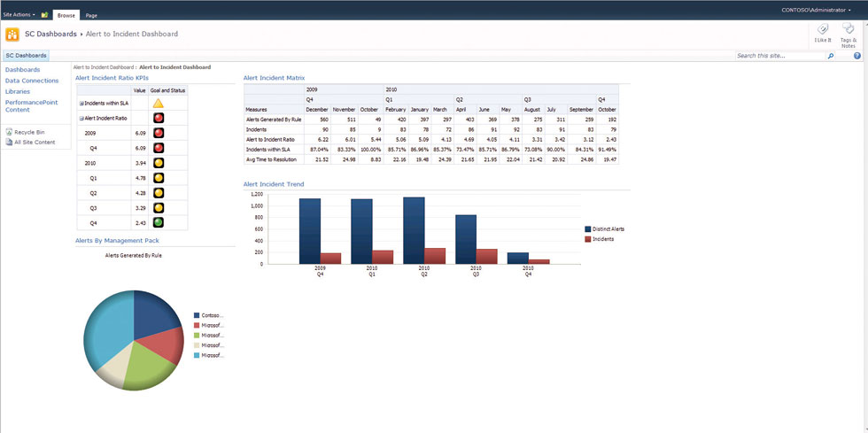Viewport: 868px width, 433px height.
Task: Click SC Dashboards in the page title breadcrumb
Action: 51,34
